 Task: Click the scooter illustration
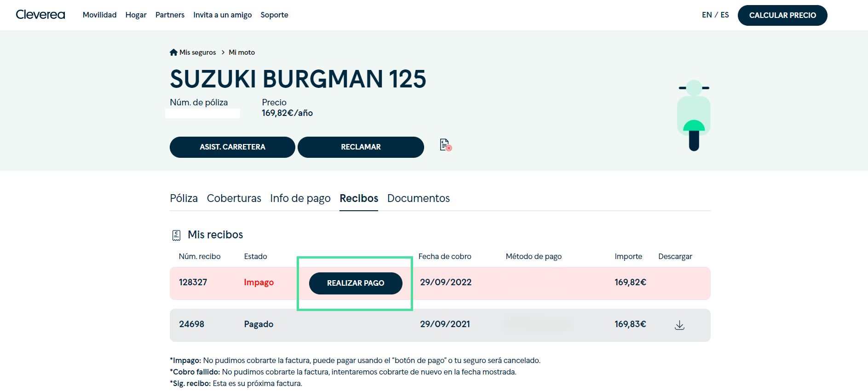pos(694,115)
